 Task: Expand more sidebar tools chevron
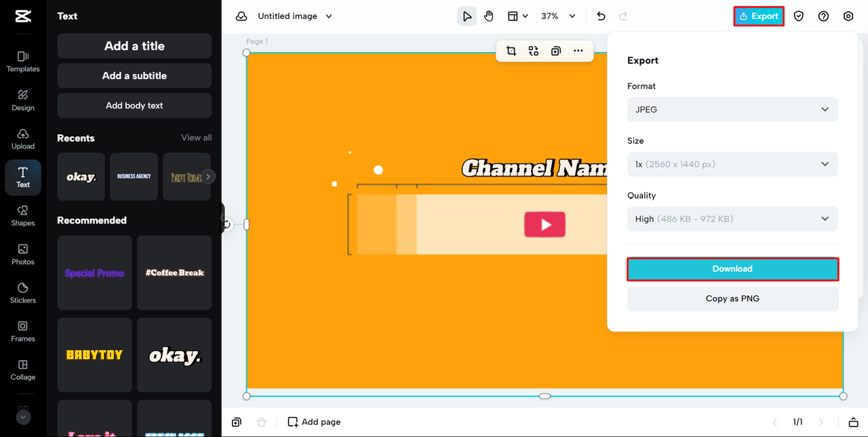click(23, 417)
